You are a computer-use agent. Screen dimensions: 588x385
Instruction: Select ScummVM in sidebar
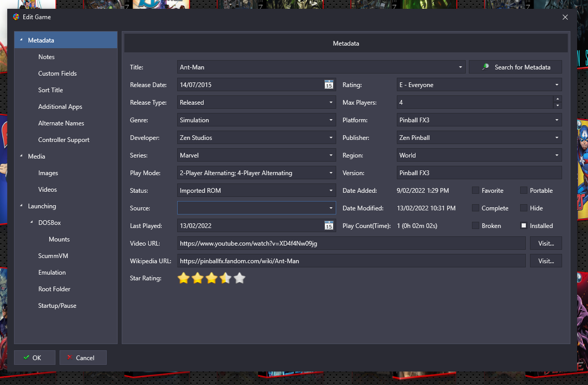(53, 256)
